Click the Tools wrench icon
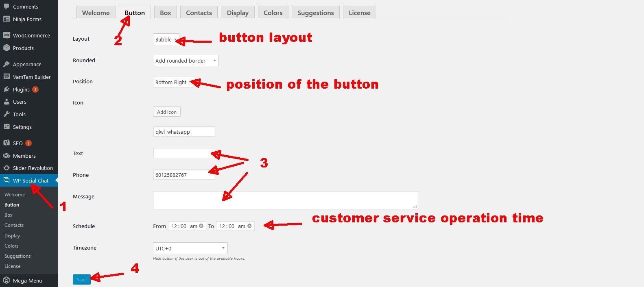 point(7,114)
